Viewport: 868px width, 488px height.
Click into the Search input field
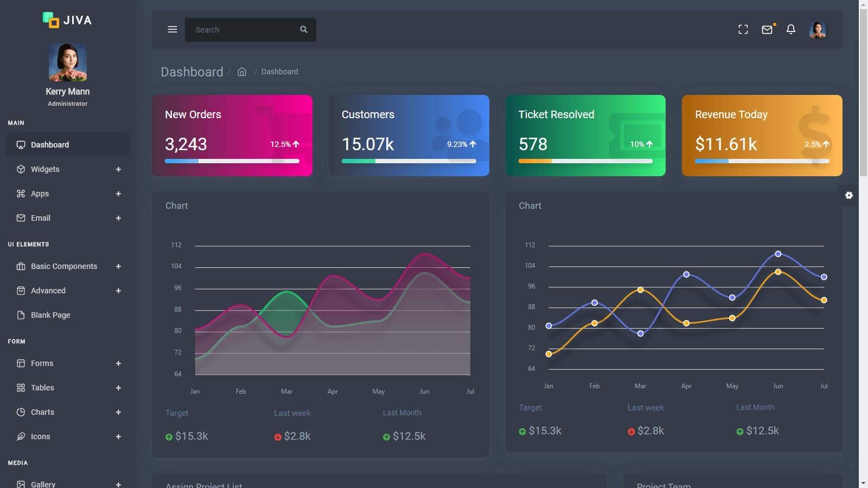click(241, 30)
